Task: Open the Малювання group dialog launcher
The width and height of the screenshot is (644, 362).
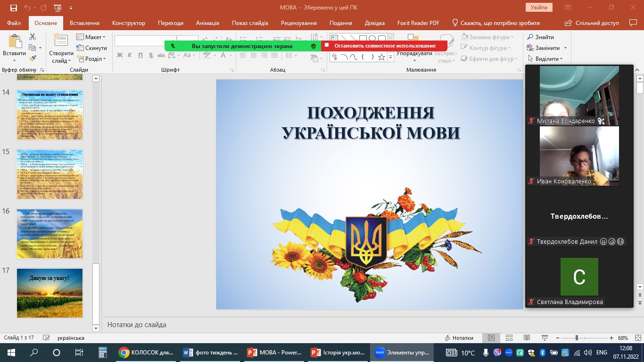Action: click(520, 70)
